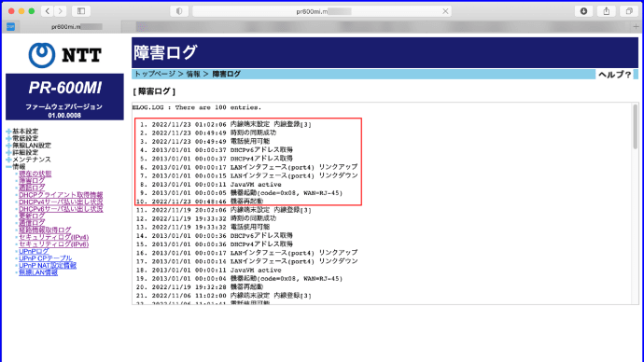The width and height of the screenshot is (644, 362).
Task: Open the Safari downloads button
Action: tap(583, 11)
